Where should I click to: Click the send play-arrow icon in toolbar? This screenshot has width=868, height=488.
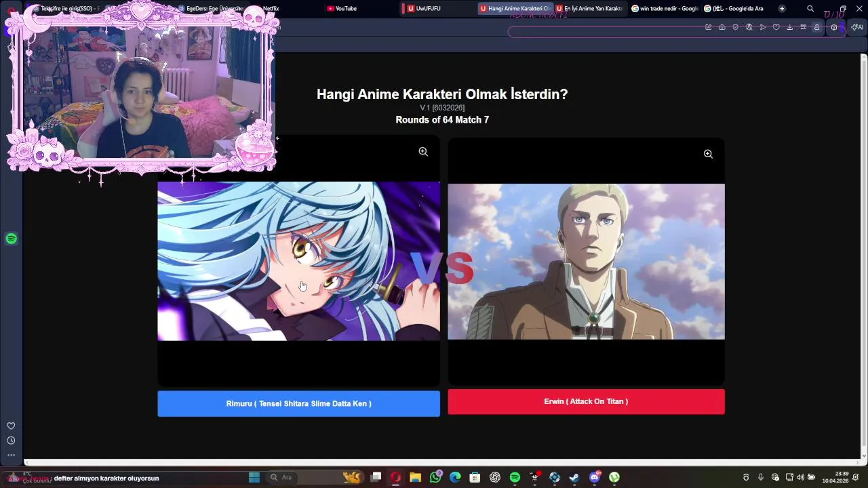coord(763,27)
